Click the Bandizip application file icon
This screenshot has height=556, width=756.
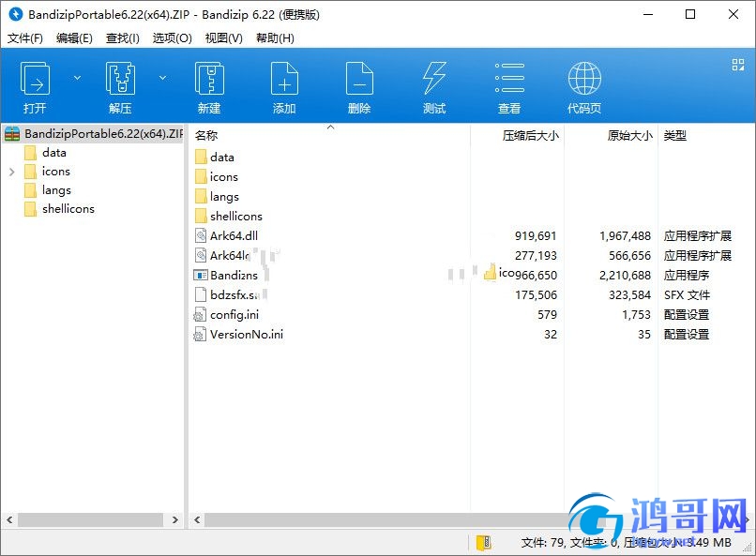pos(200,275)
